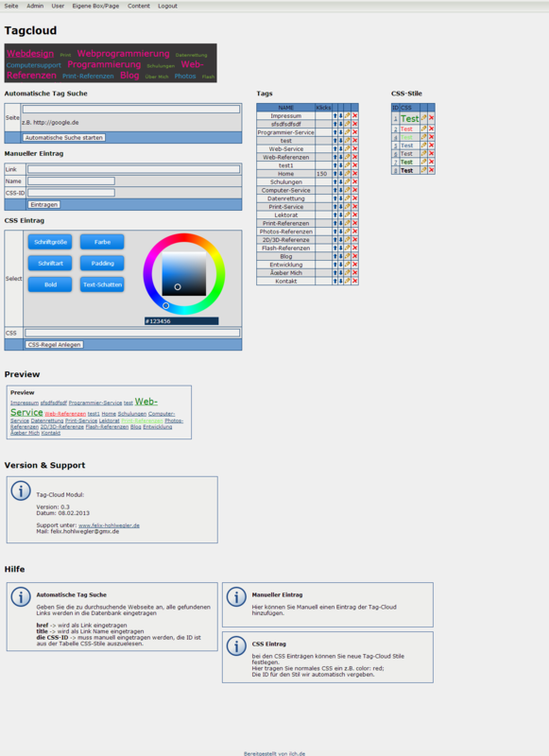Screen dimensions: 549x756
Task: Open the www.felix-hohlwegler.de support link
Action: [x=109, y=525]
